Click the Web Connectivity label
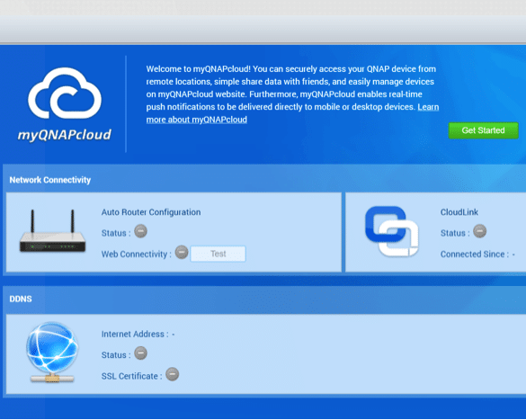Screen dimensions: 526x420 point(136,255)
